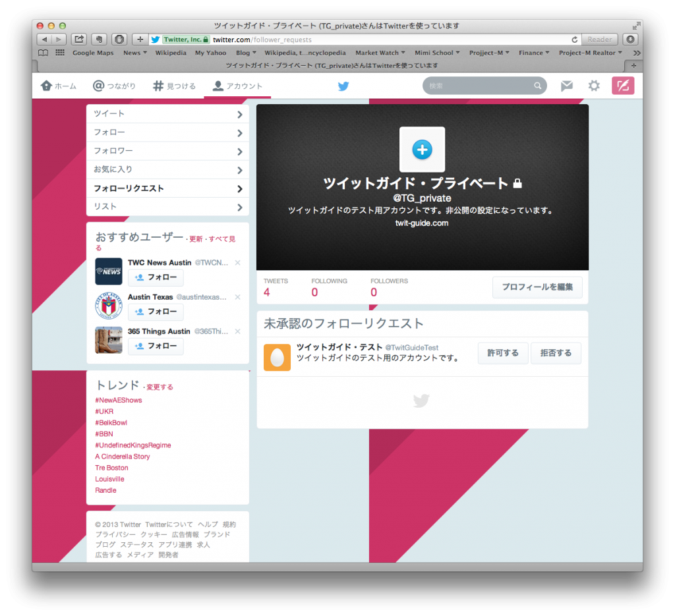Click twit-guide.com profile link

tap(422, 223)
